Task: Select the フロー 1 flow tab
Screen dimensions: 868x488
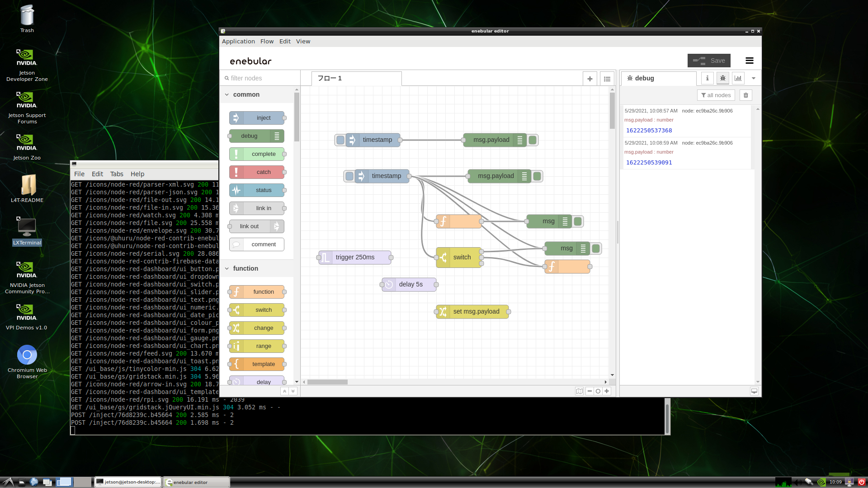Action: 356,78
